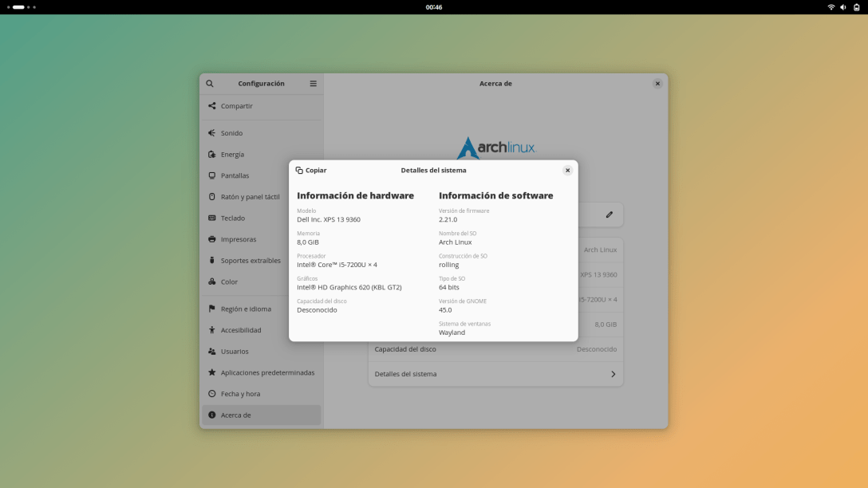Click the rolling value under Construcción de SO

point(449,265)
